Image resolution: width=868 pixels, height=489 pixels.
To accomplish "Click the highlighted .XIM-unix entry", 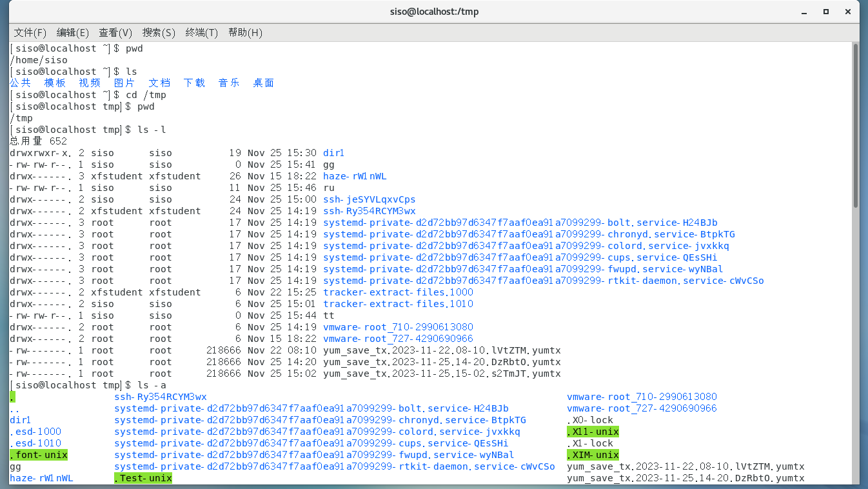I will [x=593, y=455].
